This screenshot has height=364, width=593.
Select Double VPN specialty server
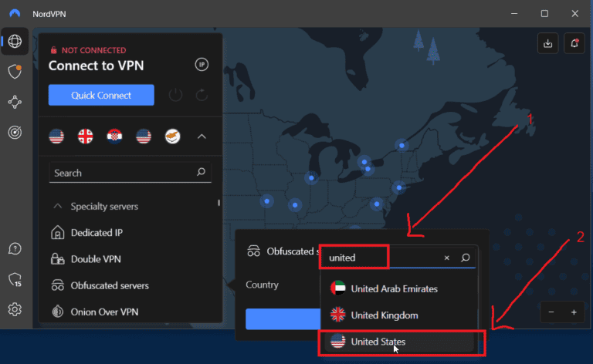point(96,259)
